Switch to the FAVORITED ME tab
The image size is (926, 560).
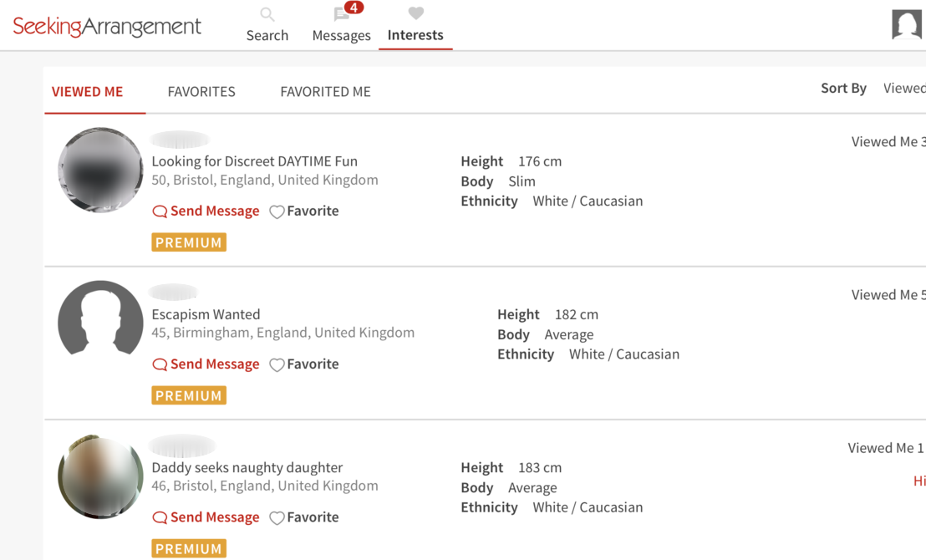(325, 92)
